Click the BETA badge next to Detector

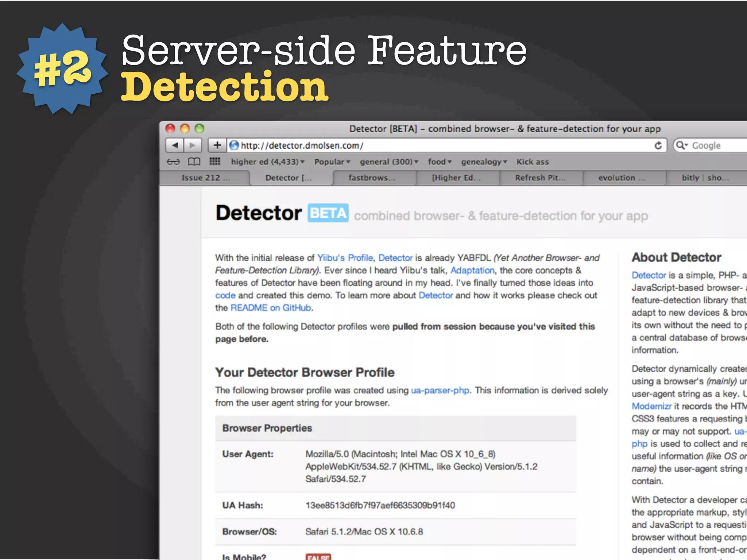(328, 213)
